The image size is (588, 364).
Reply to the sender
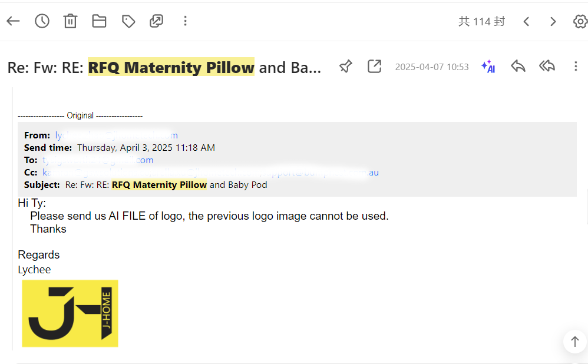point(518,67)
